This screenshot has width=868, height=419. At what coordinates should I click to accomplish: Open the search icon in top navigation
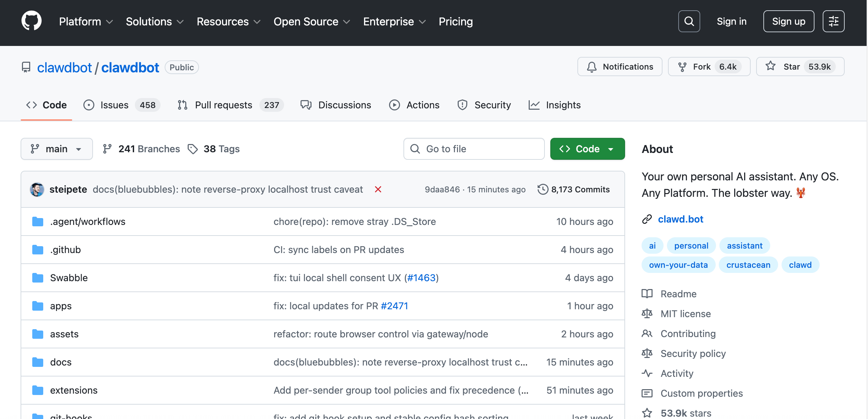pos(689,21)
